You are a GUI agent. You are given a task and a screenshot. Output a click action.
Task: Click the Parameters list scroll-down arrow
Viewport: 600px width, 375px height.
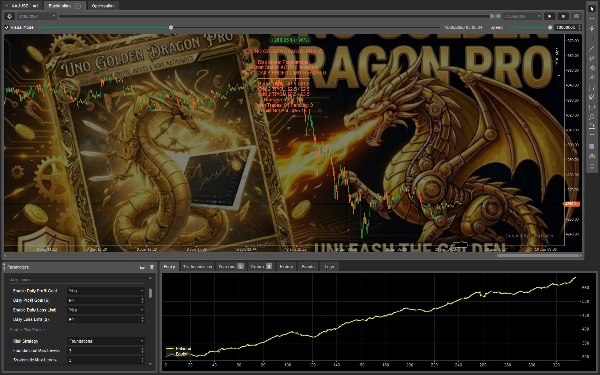[150, 364]
